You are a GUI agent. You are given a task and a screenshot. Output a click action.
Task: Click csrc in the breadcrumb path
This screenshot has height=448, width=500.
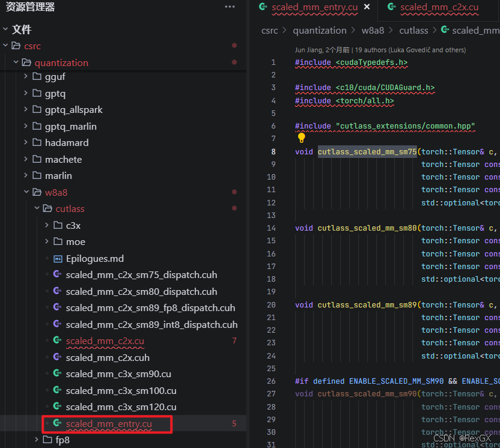click(269, 31)
